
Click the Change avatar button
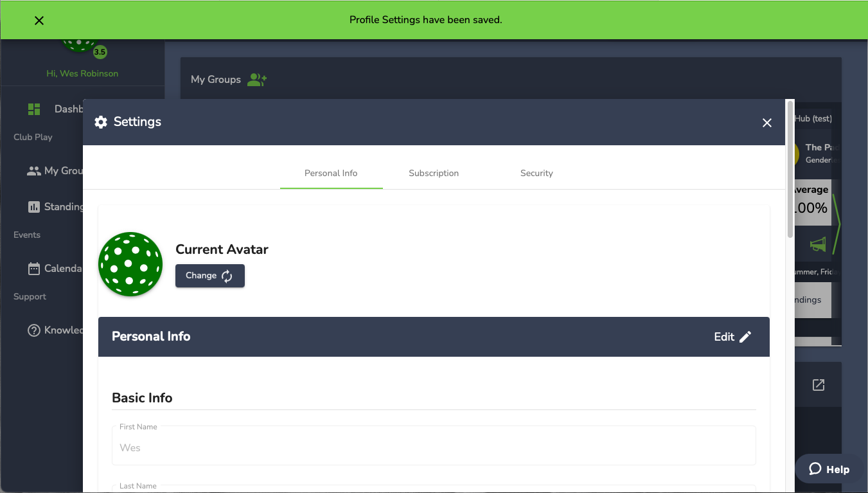point(210,276)
